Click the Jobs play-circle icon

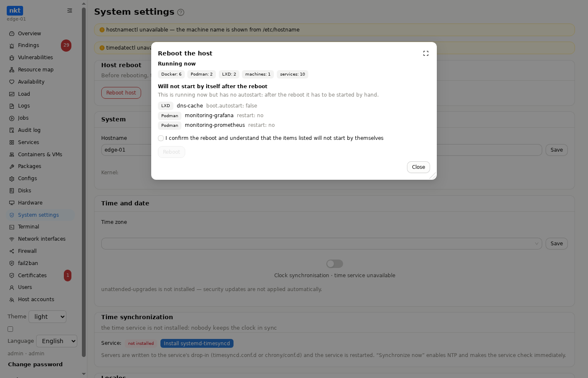pyautogui.click(x=12, y=118)
